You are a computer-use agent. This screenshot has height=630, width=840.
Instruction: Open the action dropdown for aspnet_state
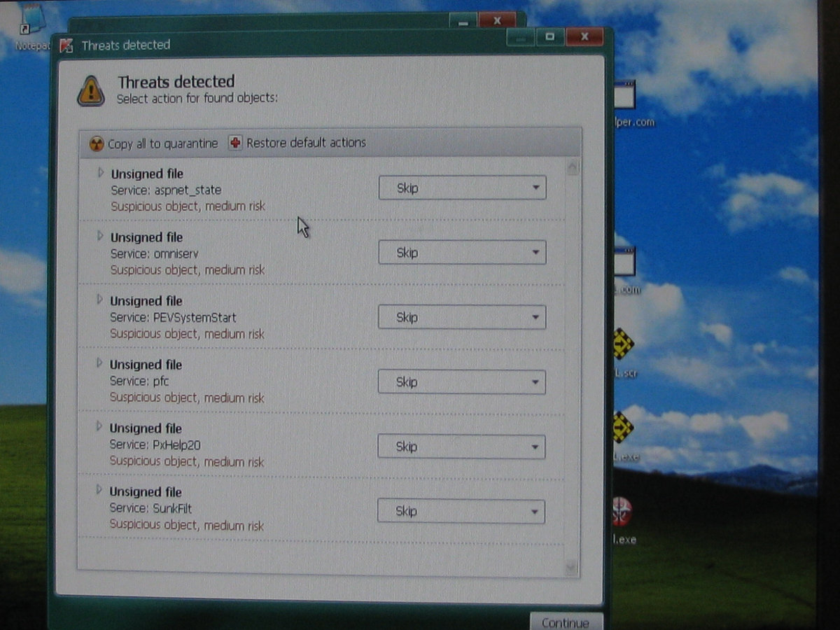pos(462,188)
